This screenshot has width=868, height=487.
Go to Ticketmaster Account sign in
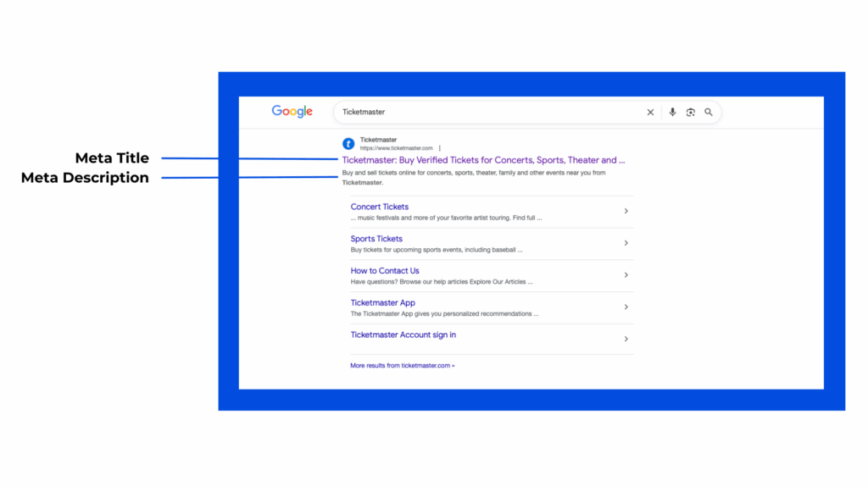[x=403, y=335]
